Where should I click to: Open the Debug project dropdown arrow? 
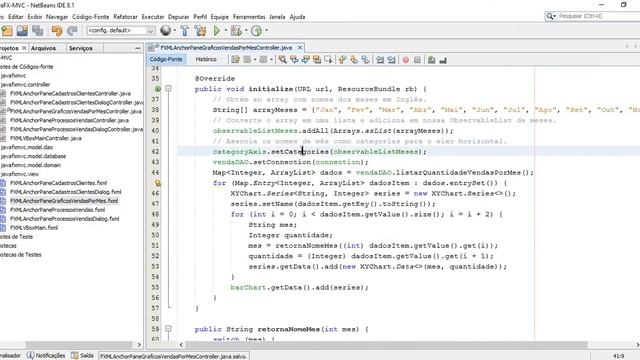click(x=246, y=31)
